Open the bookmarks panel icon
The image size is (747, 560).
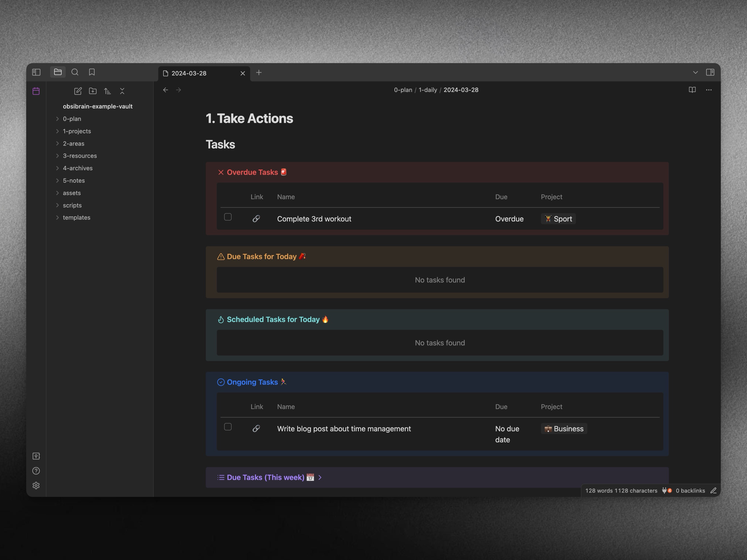tap(92, 72)
